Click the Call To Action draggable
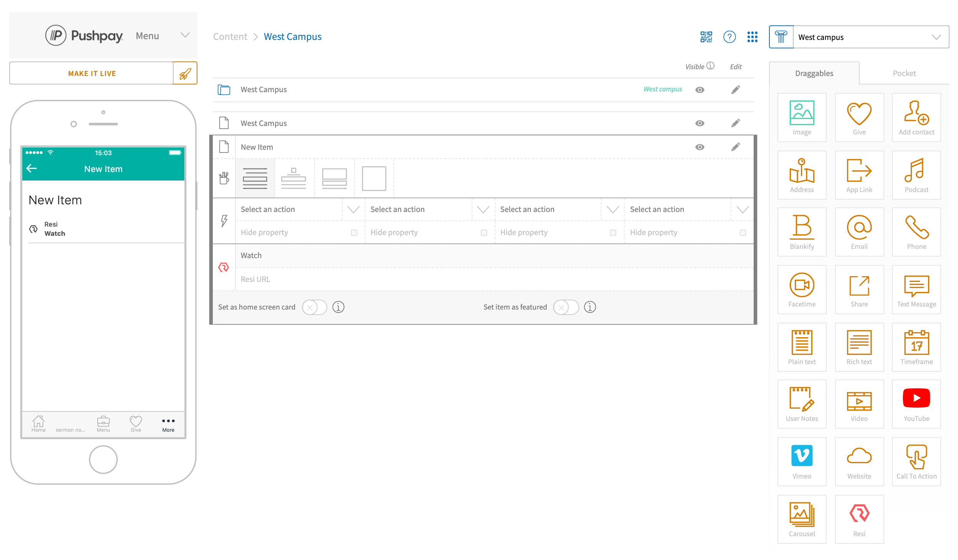This screenshot has width=958, height=560. [x=916, y=461]
